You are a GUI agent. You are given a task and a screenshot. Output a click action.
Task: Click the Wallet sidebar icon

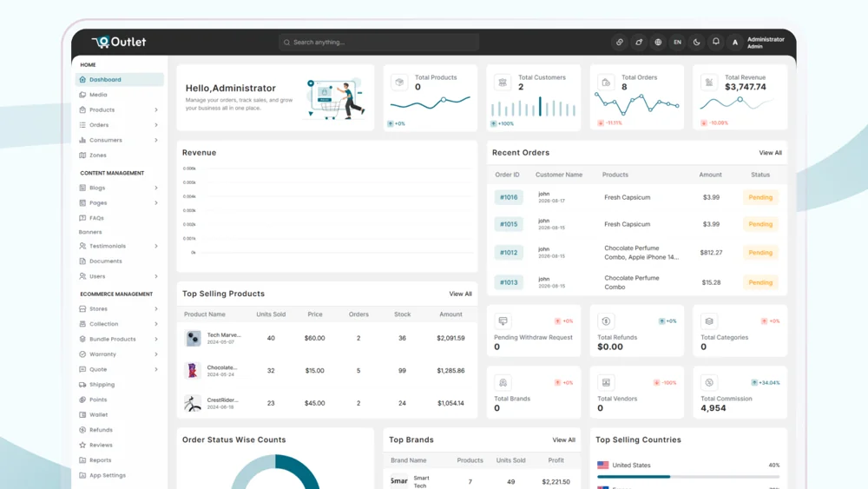pos(82,415)
